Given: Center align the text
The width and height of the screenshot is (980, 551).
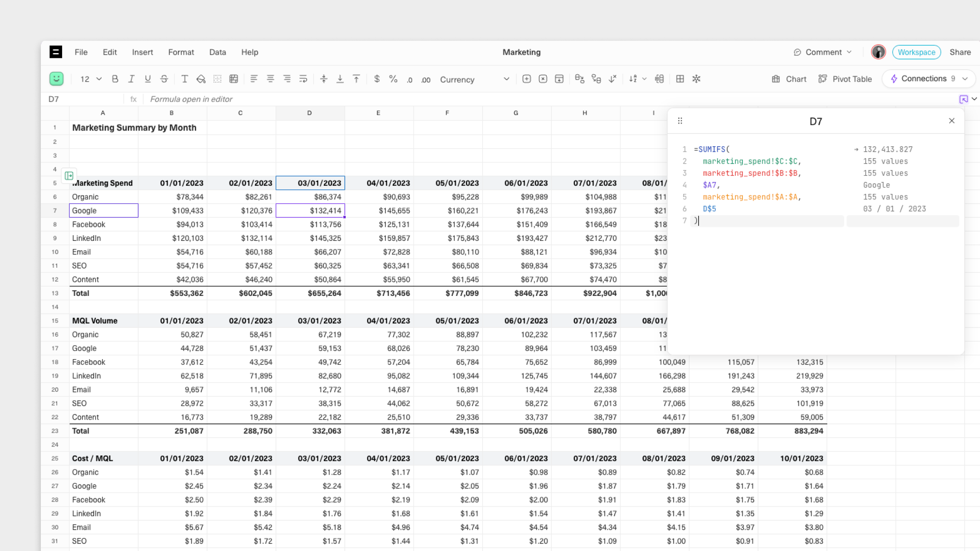Looking at the screenshot, I should tap(270, 79).
